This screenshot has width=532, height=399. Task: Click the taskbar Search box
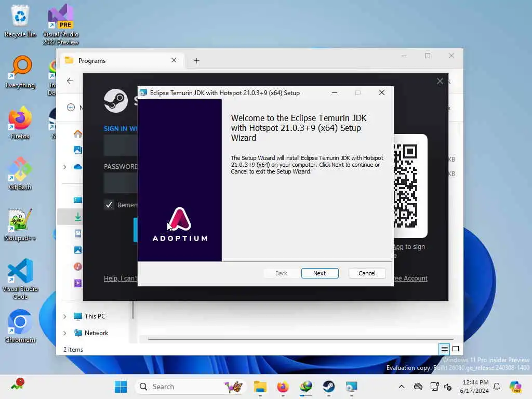[x=190, y=387]
